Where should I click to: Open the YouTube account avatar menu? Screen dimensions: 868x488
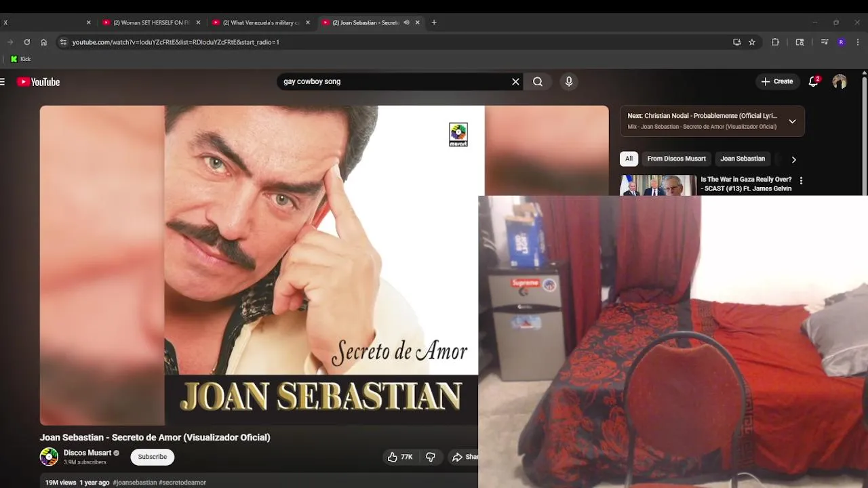click(840, 82)
